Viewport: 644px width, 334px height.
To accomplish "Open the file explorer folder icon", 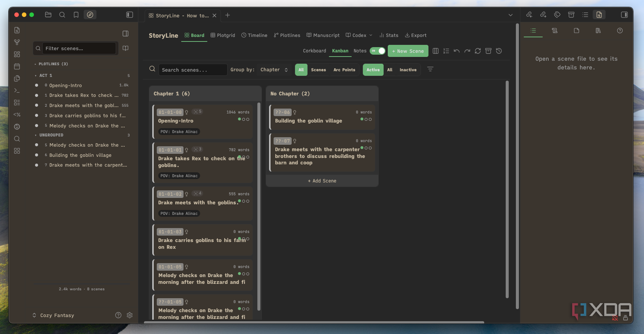I will click(x=48, y=15).
